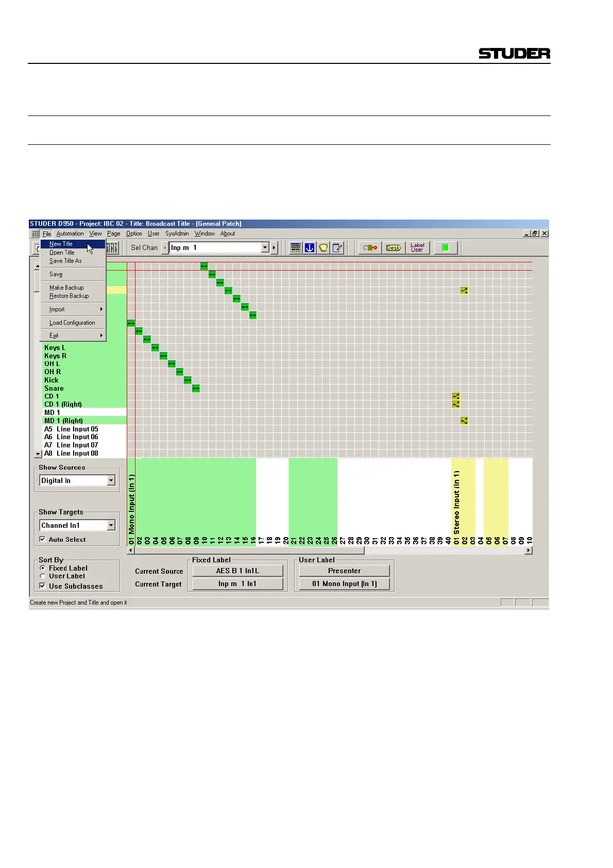The height and width of the screenshot is (868, 613).
Task: Click the grid application icon beside File
Action: (36, 233)
